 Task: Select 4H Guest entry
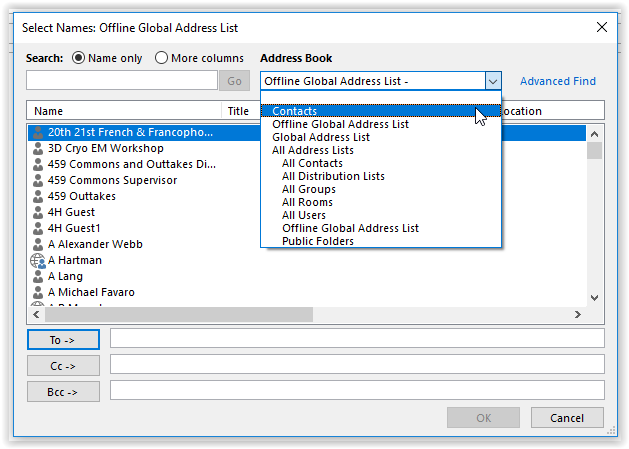pyautogui.click(x=71, y=212)
